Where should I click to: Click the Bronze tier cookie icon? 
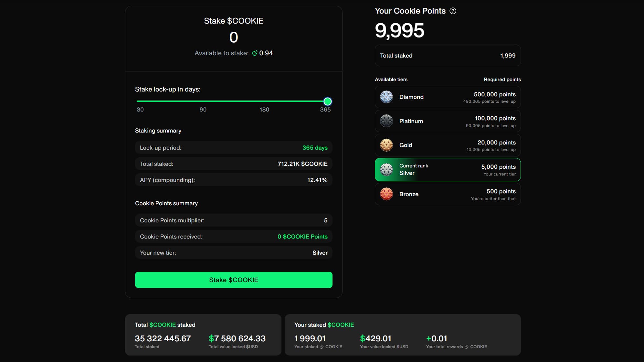tap(386, 194)
